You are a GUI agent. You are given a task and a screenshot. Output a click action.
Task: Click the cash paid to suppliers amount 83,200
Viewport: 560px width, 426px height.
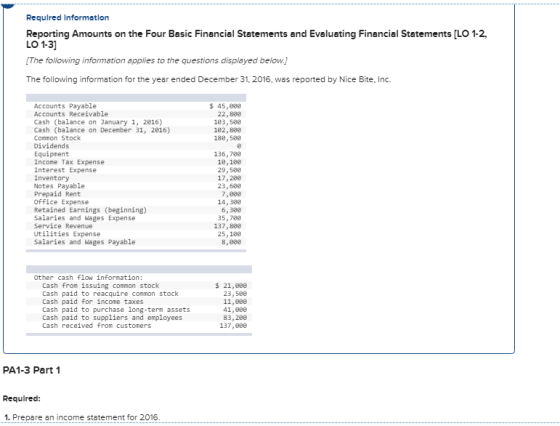(x=235, y=317)
